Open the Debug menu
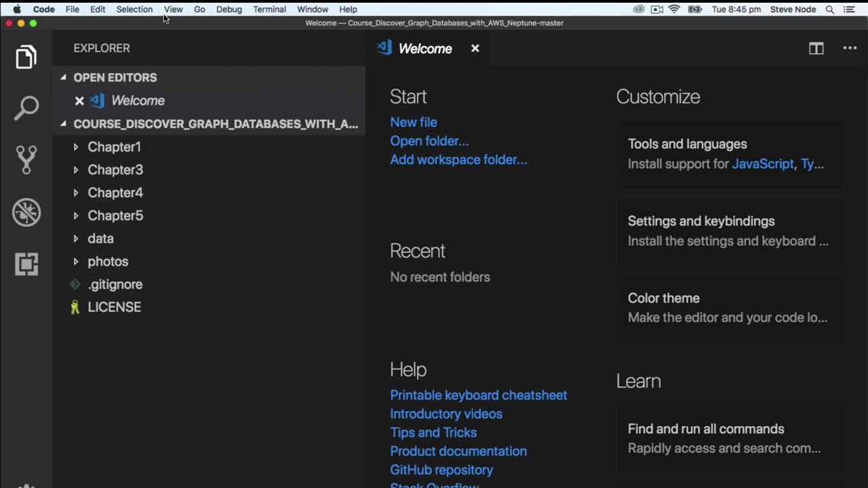Viewport: 868px width, 488px height. 229,9
